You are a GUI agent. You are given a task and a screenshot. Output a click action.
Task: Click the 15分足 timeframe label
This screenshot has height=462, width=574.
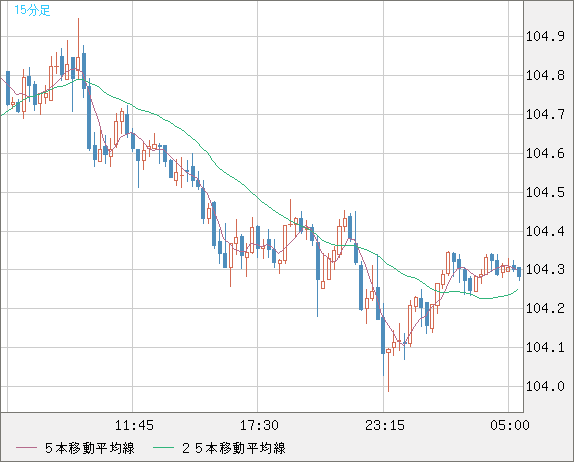[32, 10]
